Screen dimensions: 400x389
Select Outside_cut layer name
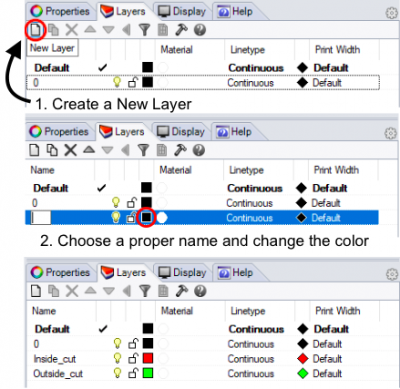[x=58, y=374]
